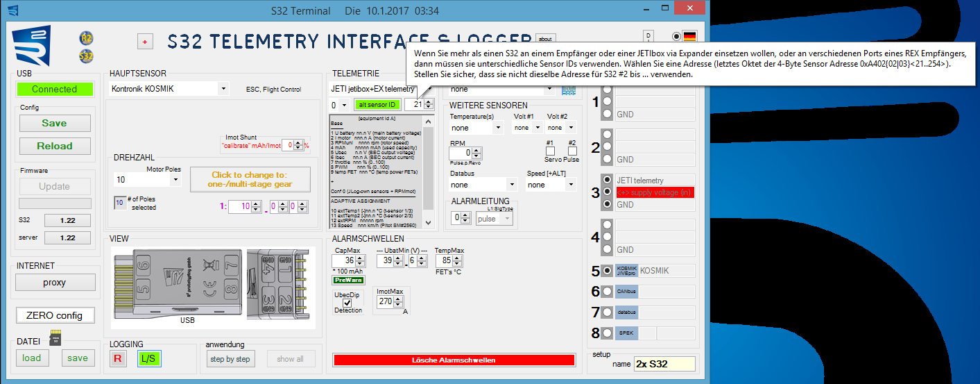Select port 3 JETI telemetry radio button
This screenshot has height=384, width=980.
607,180
